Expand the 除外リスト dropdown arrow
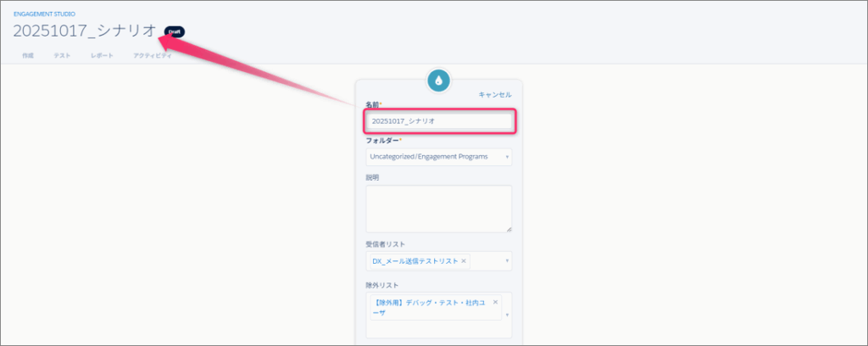The height and width of the screenshot is (346, 868). pos(507,315)
